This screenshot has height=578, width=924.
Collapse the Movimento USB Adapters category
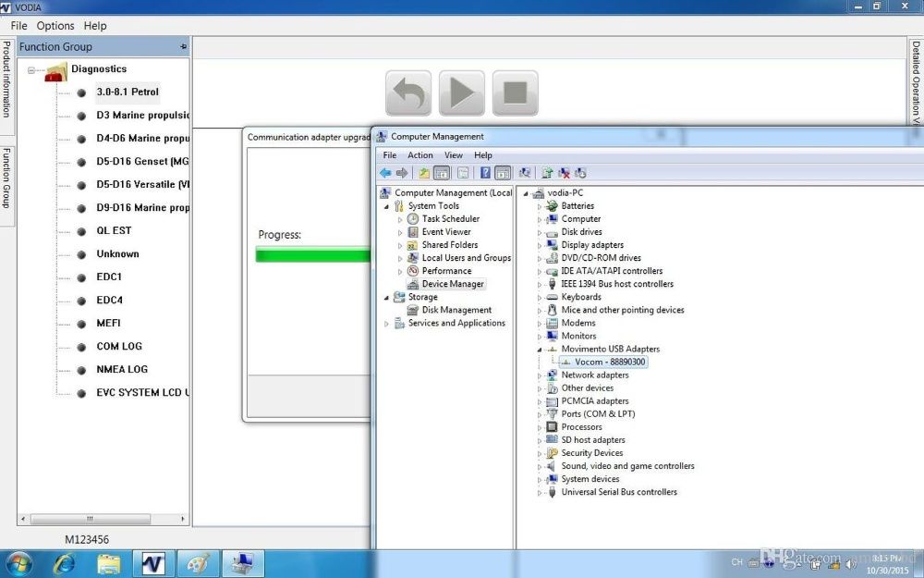(x=540, y=350)
